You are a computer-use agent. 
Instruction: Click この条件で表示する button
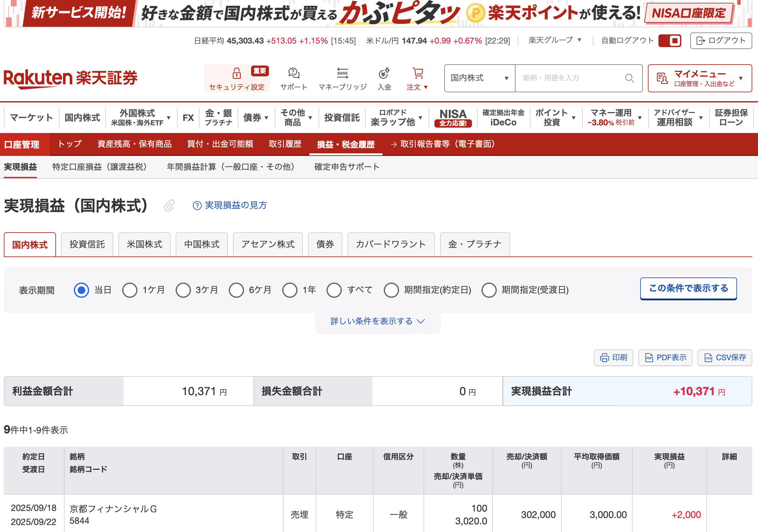[x=688, y=289]
